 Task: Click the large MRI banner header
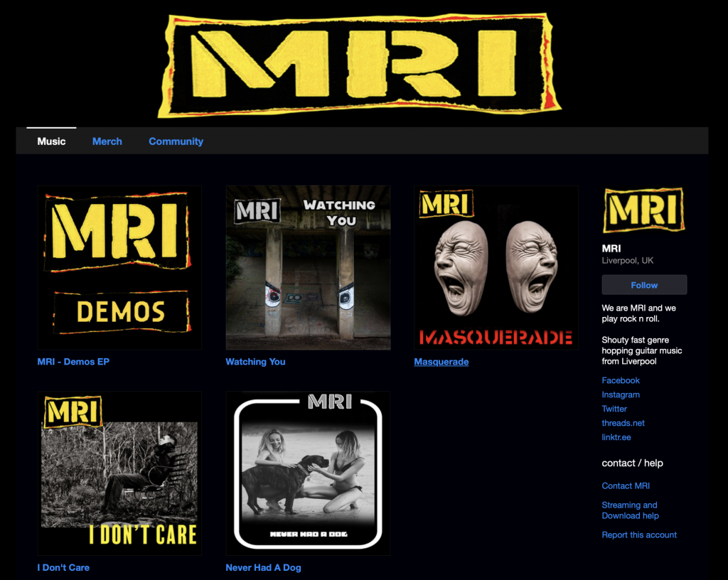359,65
